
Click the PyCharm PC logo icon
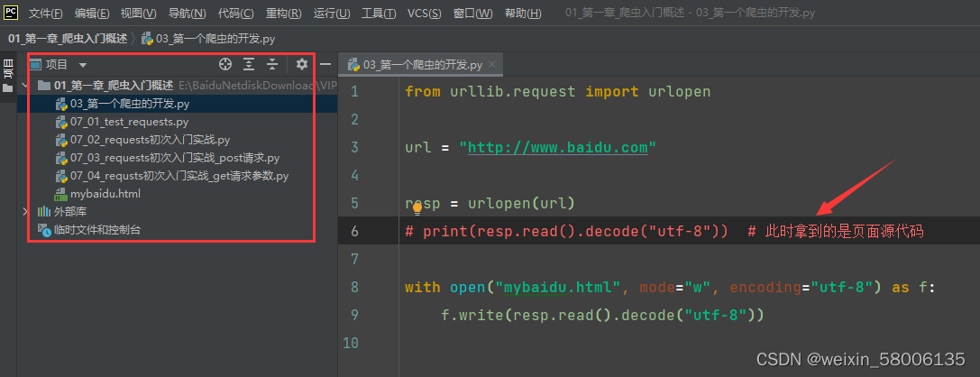point(10,12)
